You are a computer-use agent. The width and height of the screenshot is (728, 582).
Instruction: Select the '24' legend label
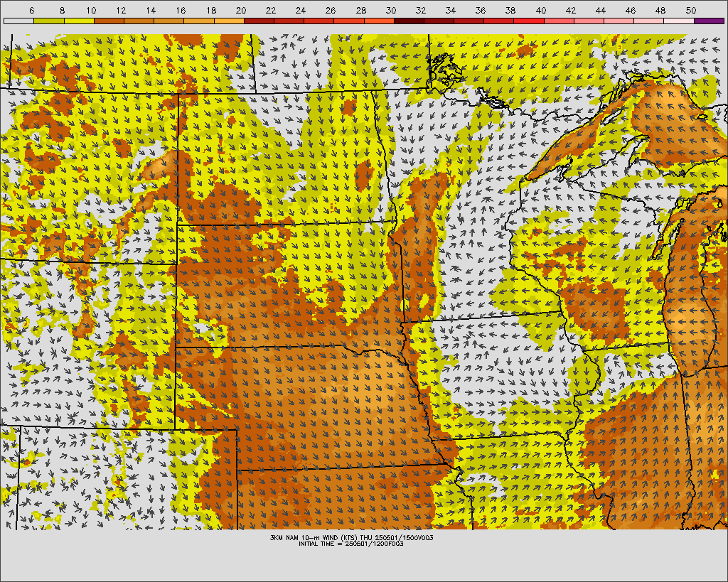pos(301,10)
